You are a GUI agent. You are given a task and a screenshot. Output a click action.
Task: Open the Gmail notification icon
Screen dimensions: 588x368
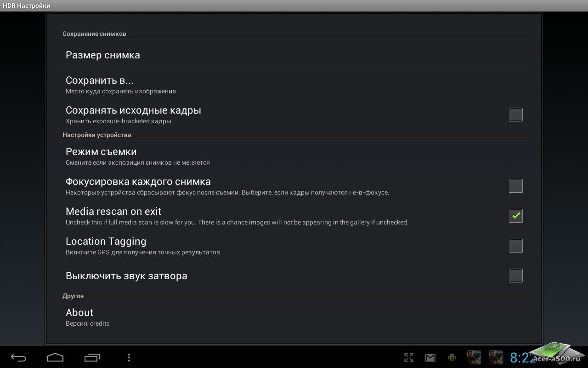tap(430, 357)
